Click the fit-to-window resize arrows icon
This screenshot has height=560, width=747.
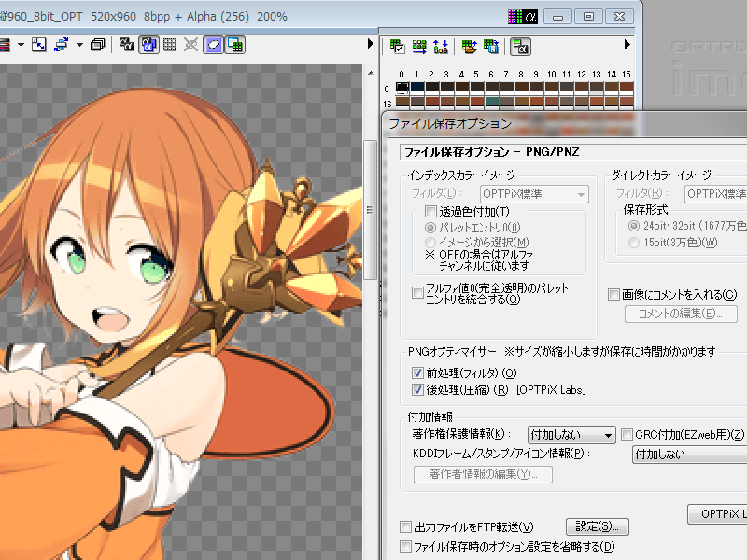[x=39, y=45]
